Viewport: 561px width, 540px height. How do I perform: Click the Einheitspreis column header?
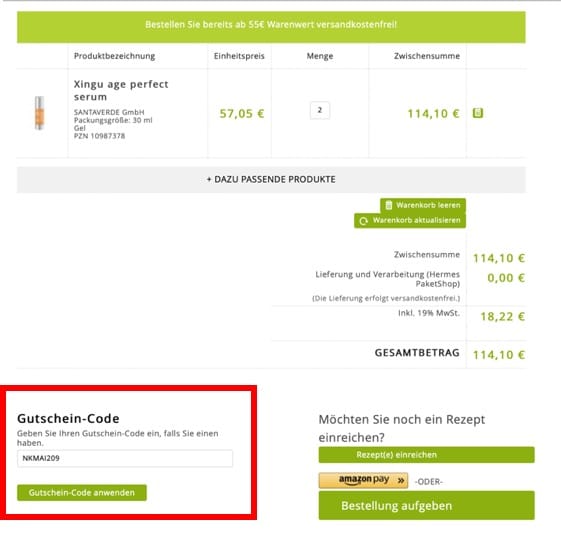(239, 56)
